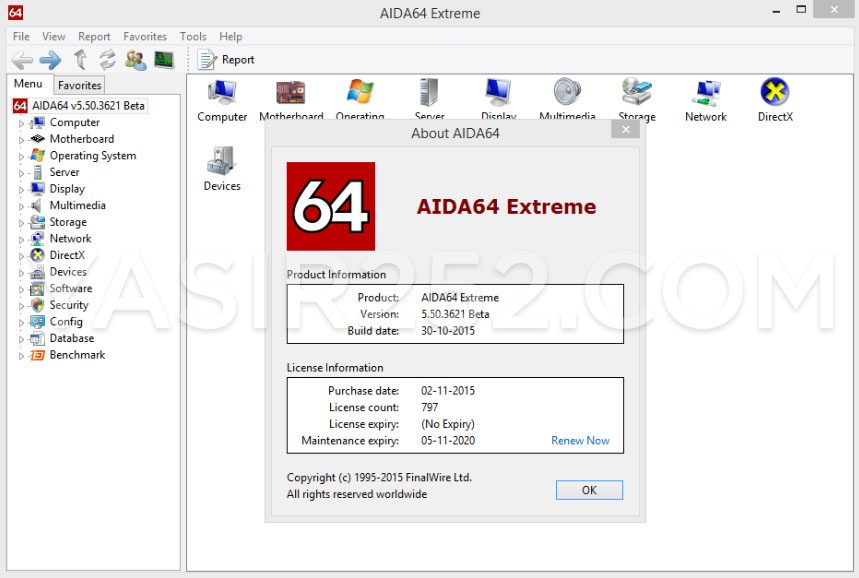
Task: Open the Computer icon in main pane
Action: pyautogui.click(x=222, y=92)
